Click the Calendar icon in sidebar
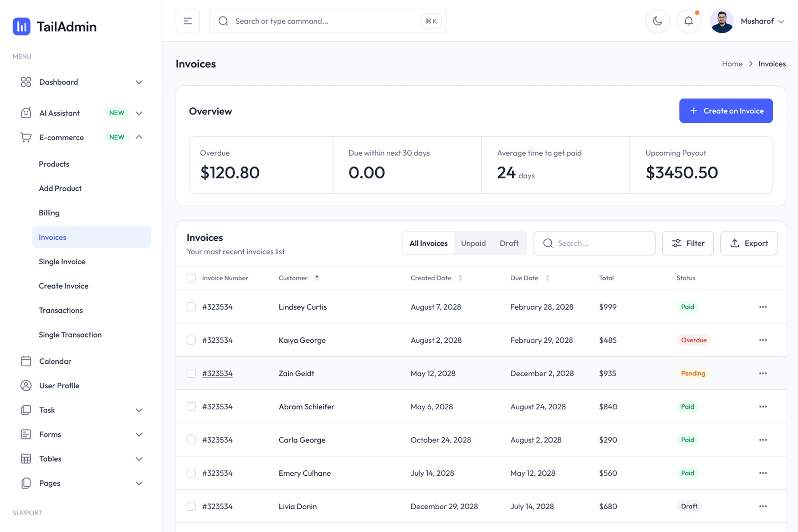Viewport: 798px width, 532px height. point(26,361)
